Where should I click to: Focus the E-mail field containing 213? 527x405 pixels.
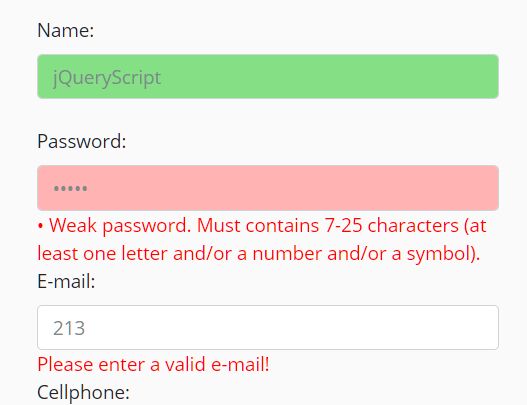[268, 327]
